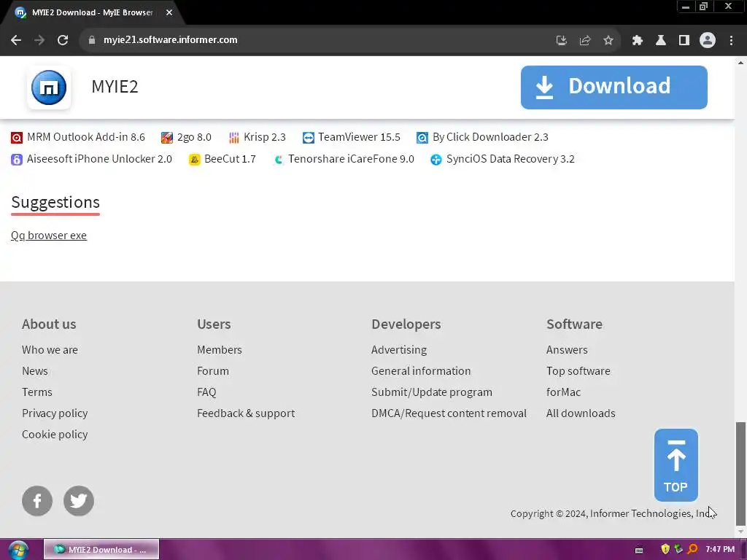Open the Krisp 2.3 link

(x=264, y=137)
